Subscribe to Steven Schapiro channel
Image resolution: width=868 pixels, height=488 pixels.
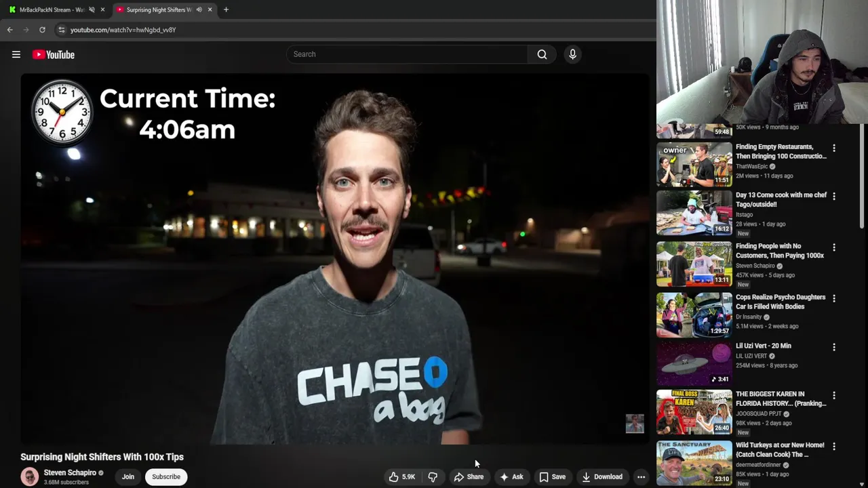[166, 476]
